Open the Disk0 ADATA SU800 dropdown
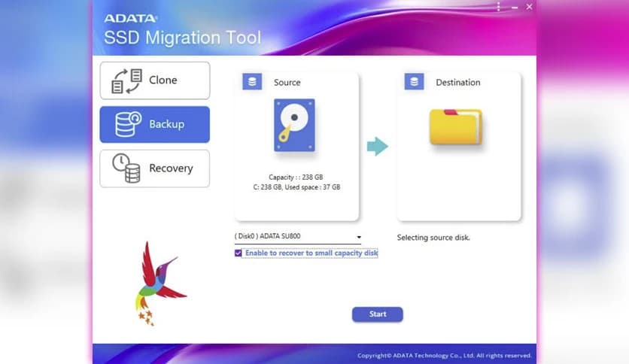Viewport: 629px width, 364px height. click(x=298, y=236)
